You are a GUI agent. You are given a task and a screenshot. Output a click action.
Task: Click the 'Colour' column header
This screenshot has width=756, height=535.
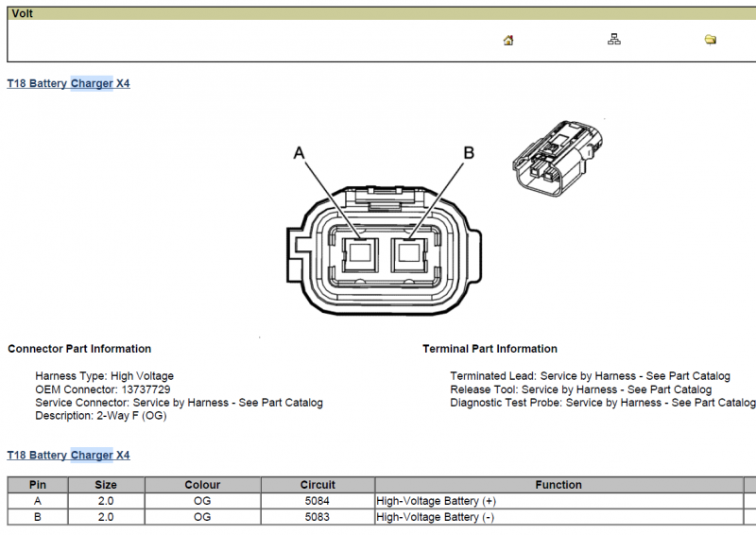(202, 485)
